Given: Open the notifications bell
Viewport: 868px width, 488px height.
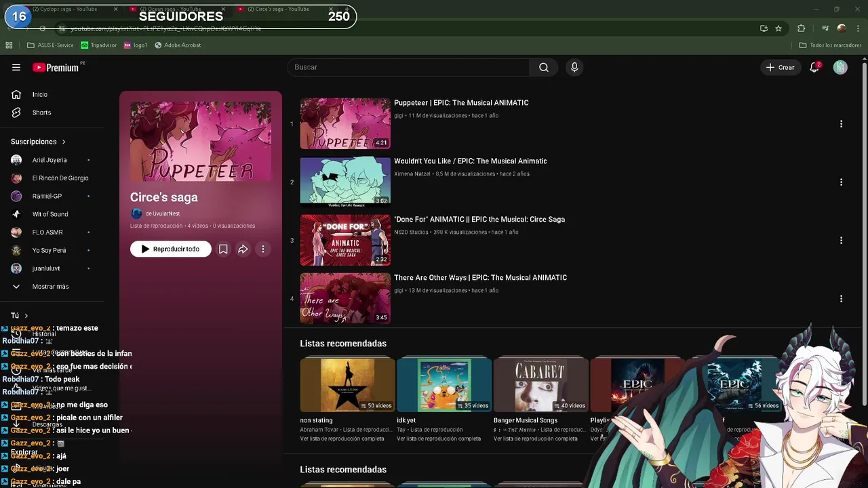Looking at the screenshot, I should pos(814,67).
